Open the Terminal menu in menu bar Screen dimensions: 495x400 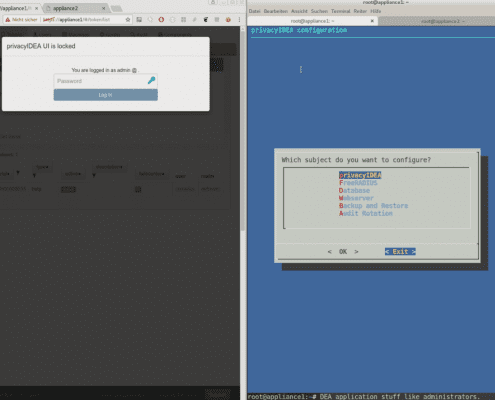point(340,11)
